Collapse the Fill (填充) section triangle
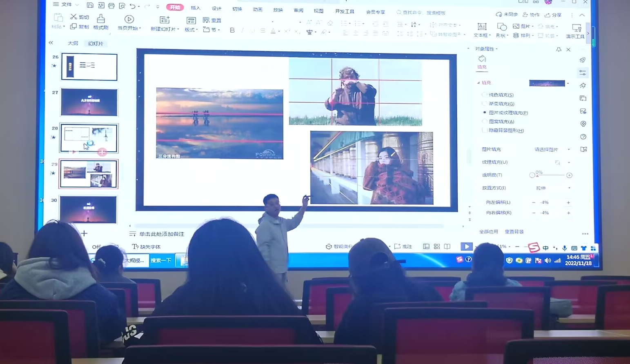This screenshot has width=630, height=364. click(x=479, y=82)
